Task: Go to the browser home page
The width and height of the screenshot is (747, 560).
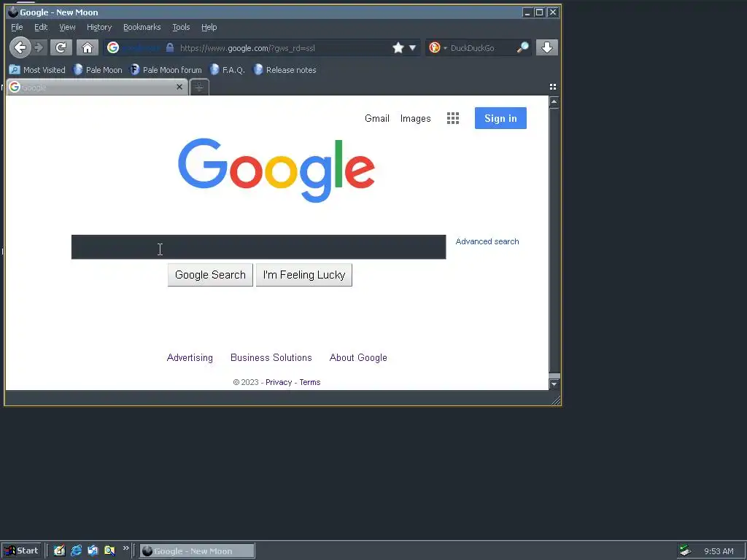Action: 88,47
